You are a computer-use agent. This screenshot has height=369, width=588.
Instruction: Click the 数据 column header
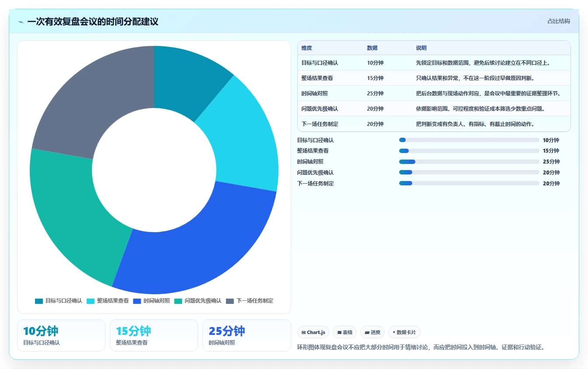pos(372,48)
